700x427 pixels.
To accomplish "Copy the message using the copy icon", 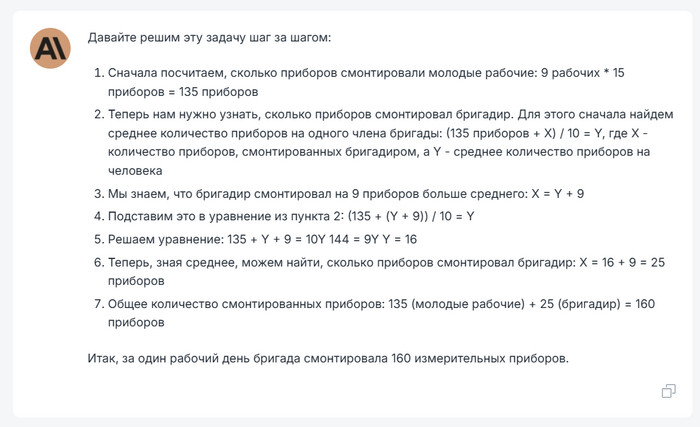I will point(669,391).
